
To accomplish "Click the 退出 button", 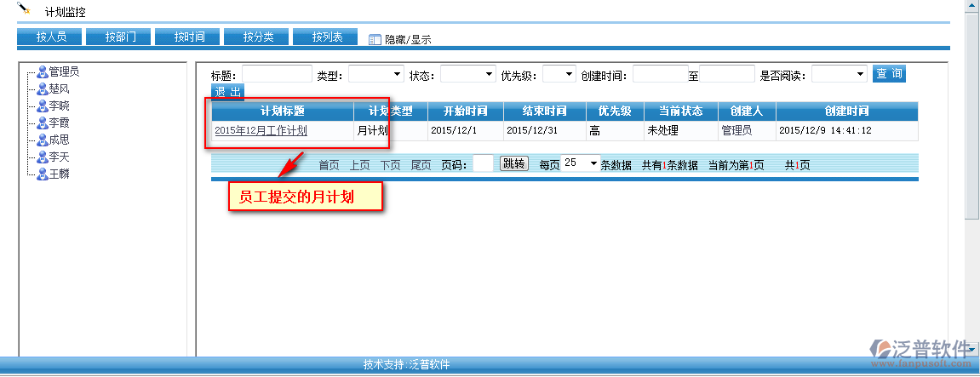I will pos(227,92).
